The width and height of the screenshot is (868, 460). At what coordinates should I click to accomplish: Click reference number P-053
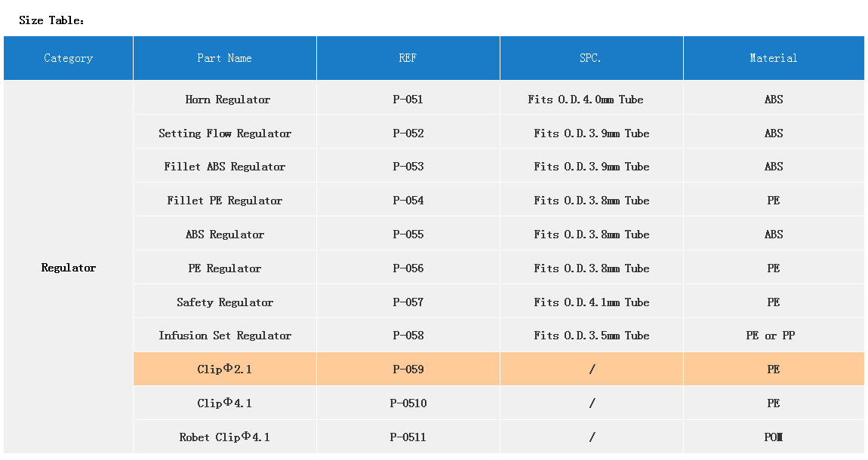click(x=408, y=167)
